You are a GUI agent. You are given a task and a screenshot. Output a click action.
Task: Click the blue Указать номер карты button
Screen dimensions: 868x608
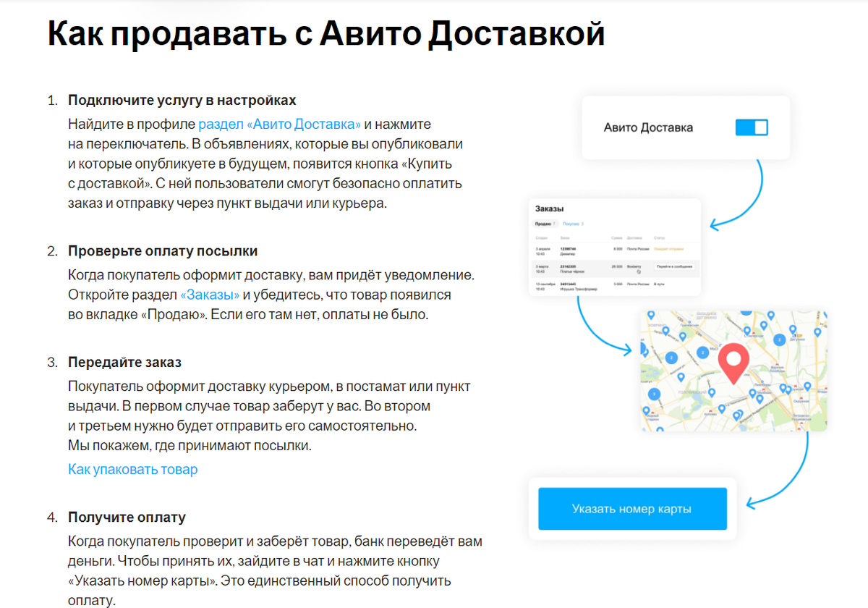click(632, 509)
